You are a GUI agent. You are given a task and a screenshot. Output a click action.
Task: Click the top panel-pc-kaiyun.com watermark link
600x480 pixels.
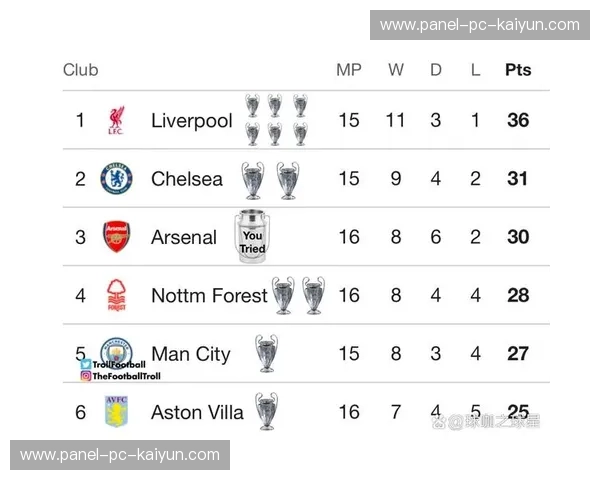480,25
